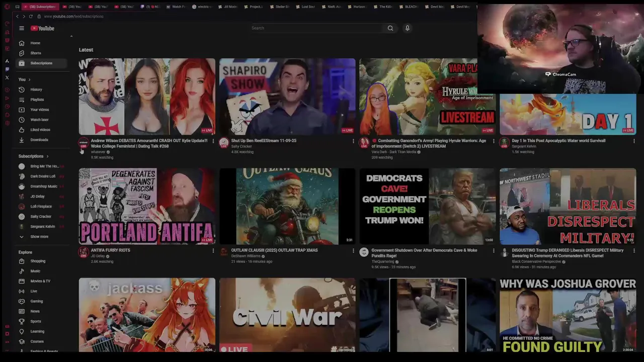This screenshot has height=362, width=644.
Task: Open Day 1 water world thumbnail
Action: [568, 114]
